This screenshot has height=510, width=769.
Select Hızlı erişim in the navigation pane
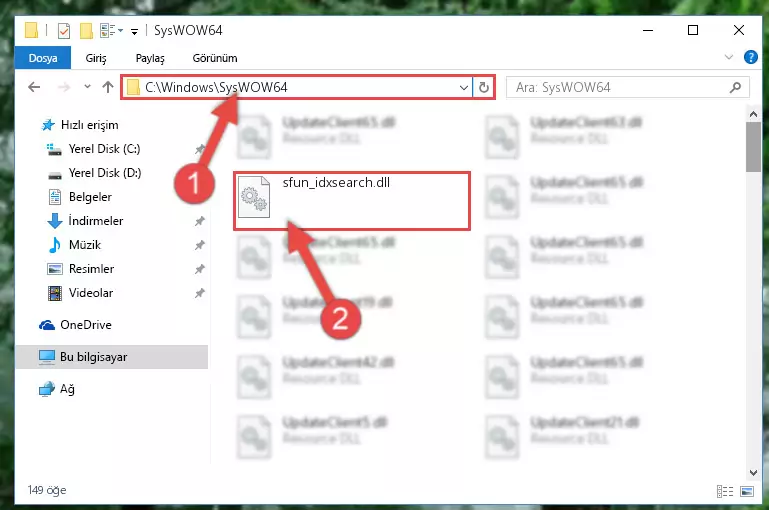point(89,125)
